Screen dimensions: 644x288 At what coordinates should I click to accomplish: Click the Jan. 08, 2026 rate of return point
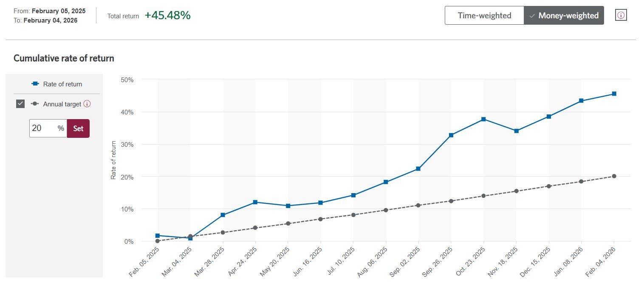(581, 101)
